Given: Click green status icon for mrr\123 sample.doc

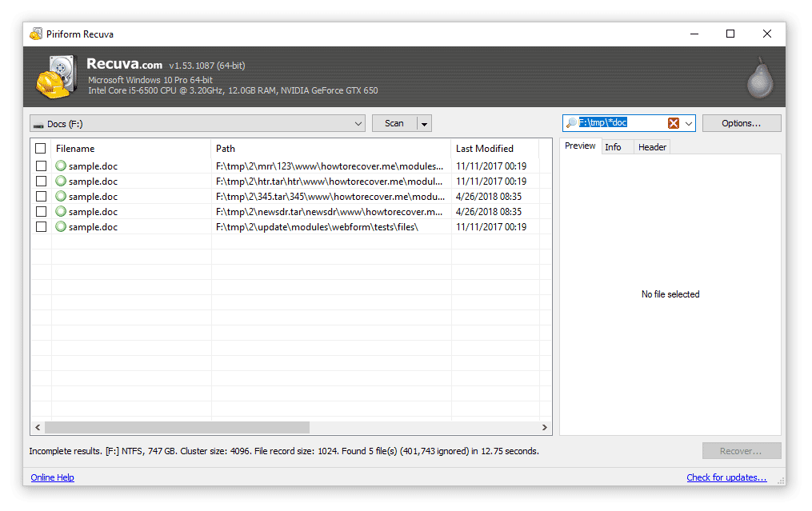Looking at the screenshot, I should (61, 166).
